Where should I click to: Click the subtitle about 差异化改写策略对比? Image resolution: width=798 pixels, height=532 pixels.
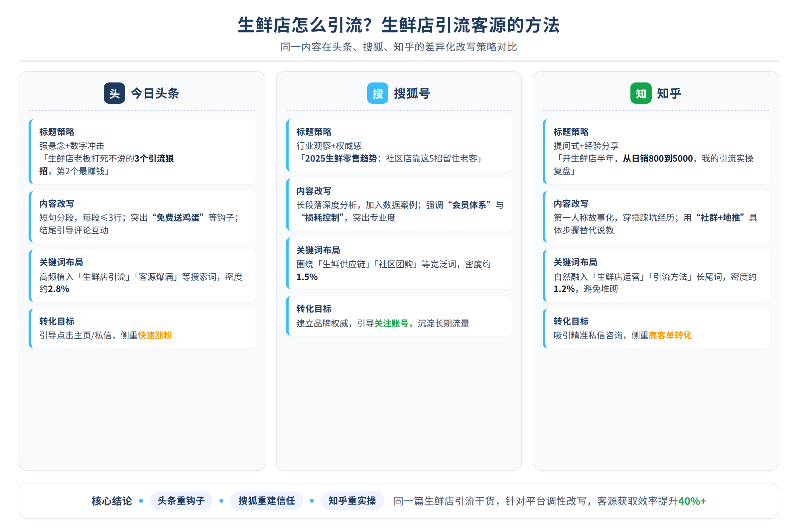[x=399, y=47]
